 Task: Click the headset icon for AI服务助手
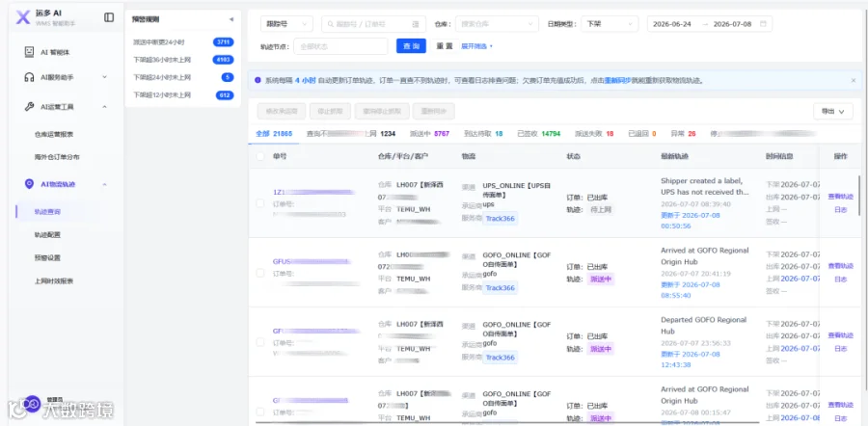point(29,77)
